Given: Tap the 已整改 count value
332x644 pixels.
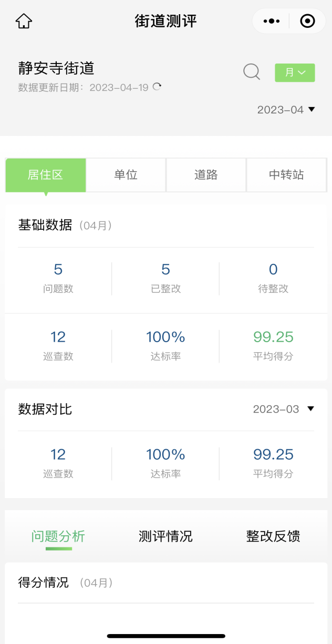Looking at the screenshot, I should (x=165, y=270).
